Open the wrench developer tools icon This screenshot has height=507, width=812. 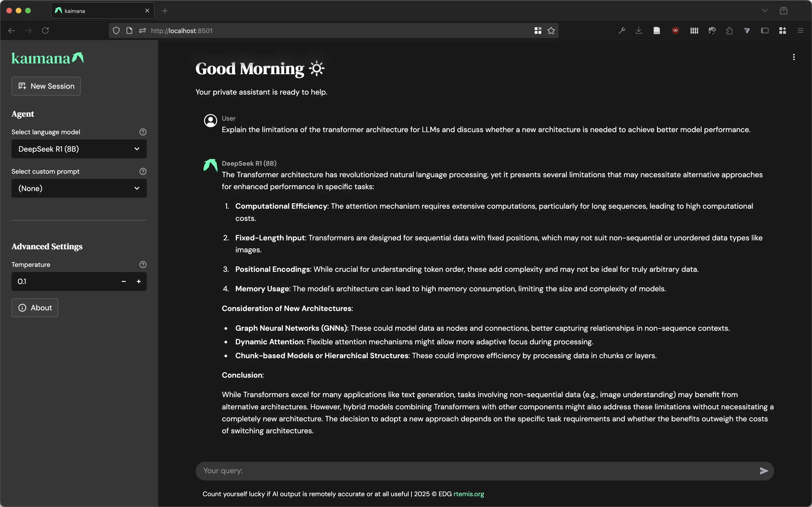(622, 31)
